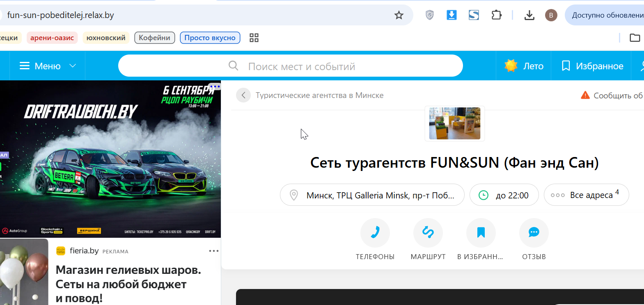Show Все адреса list
Viewport: 644px width, 305px height.
point(587,195)
